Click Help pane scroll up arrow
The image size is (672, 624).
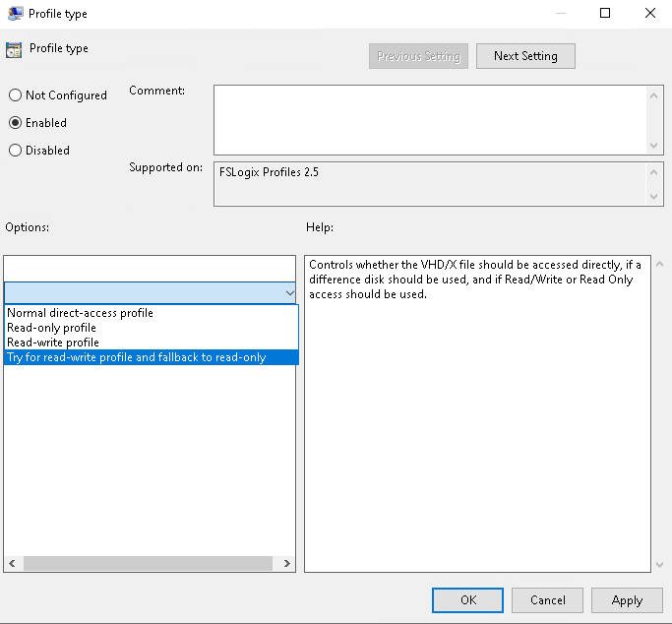(x=659, y=265)
